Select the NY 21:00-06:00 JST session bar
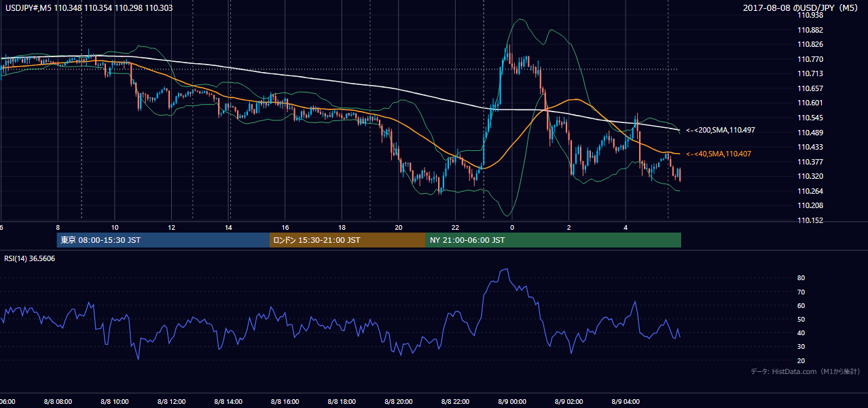Image resolution: width=868 pixels, height=408 pixels. pyautogui.click(x=553, y=240)
